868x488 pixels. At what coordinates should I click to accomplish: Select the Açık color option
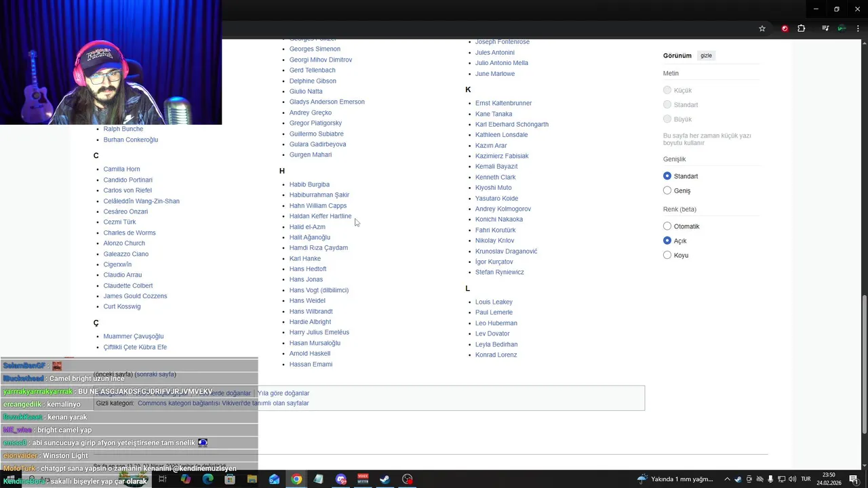point(667,241)
